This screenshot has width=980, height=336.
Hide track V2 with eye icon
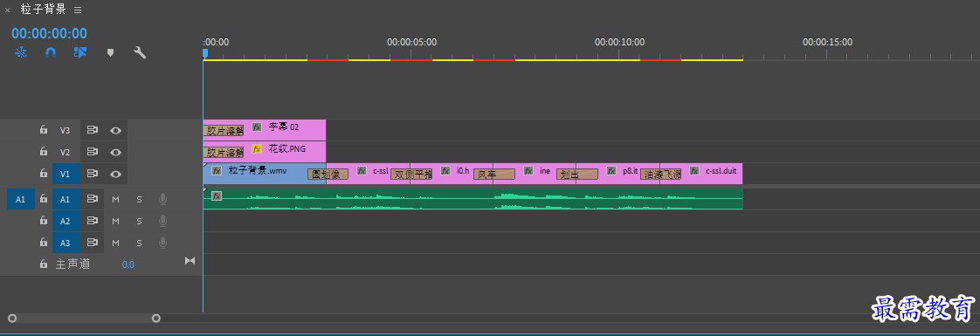pos(115,152)
